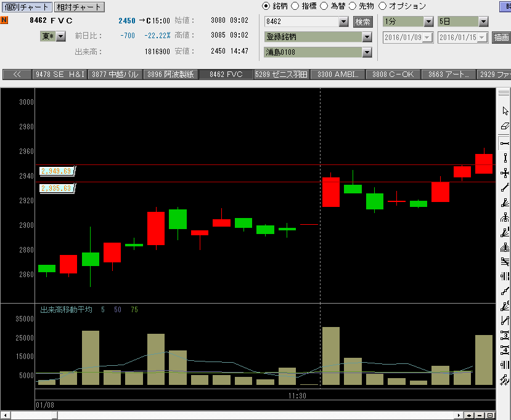The image size is (511, 420).
Task: Select the eraser tool
Action: (x=505, y=126)
